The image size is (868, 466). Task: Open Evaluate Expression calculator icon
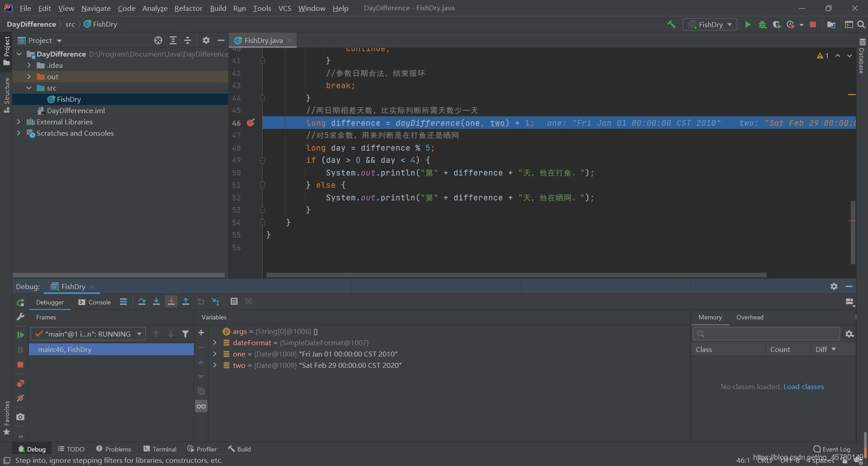point(234,301)
